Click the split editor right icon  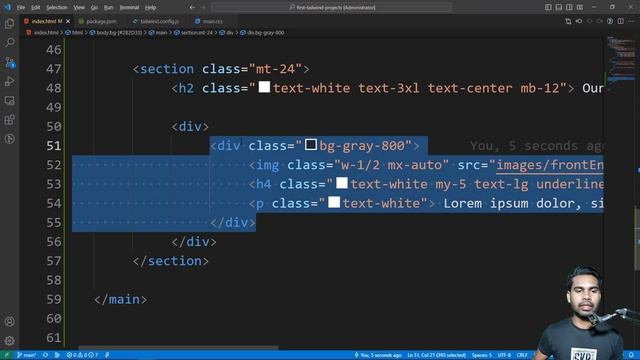point(620,21)
